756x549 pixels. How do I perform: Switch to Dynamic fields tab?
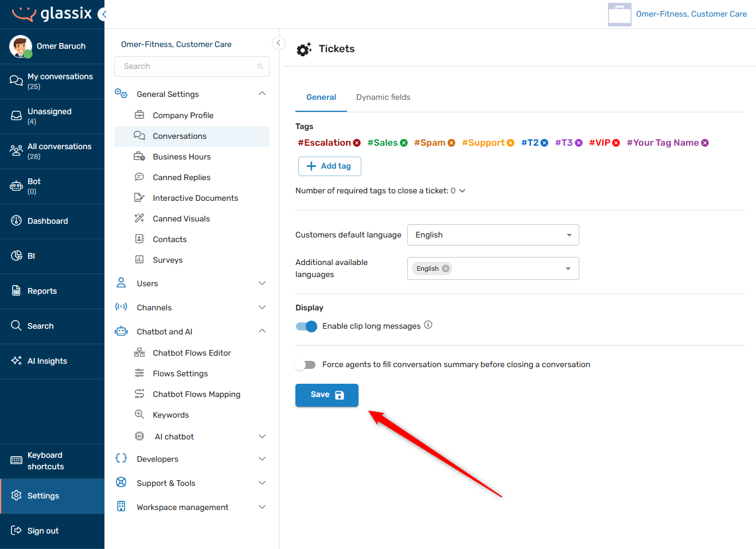tap(383, 98)
